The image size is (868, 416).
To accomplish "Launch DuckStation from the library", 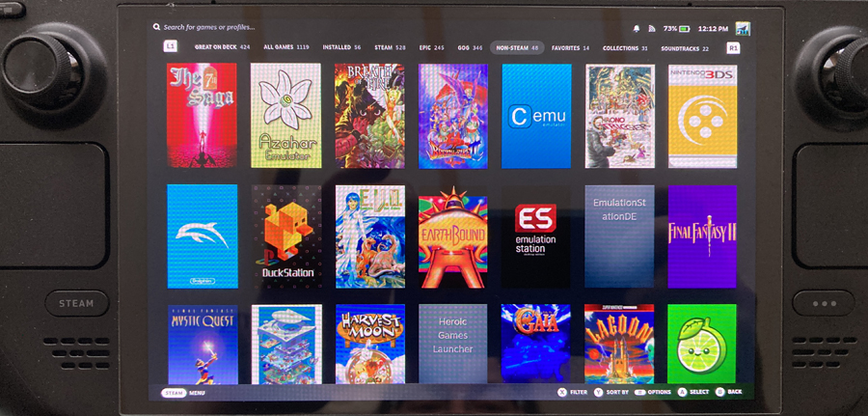I will point(286,236).
